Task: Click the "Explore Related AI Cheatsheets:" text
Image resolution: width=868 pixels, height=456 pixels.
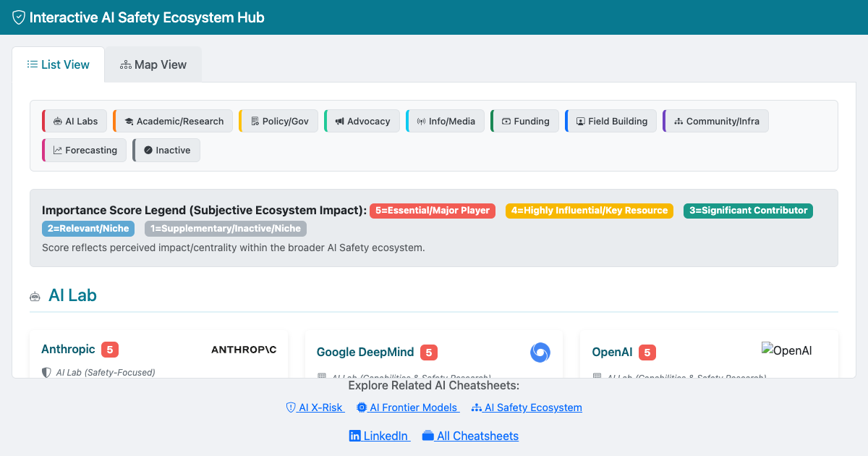Action: [x=434, y=386]
